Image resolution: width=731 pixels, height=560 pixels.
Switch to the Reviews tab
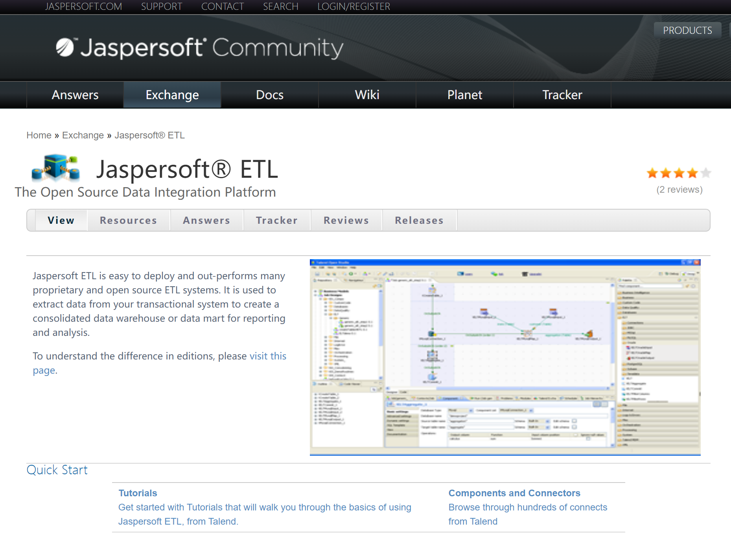[346, 220]
